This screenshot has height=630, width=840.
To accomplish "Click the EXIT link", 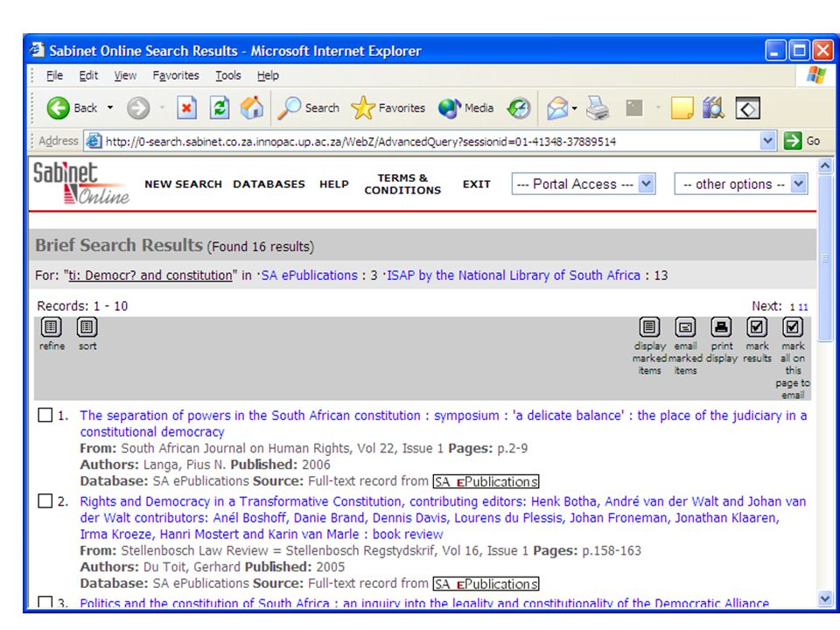I will [x=477, y=185].
